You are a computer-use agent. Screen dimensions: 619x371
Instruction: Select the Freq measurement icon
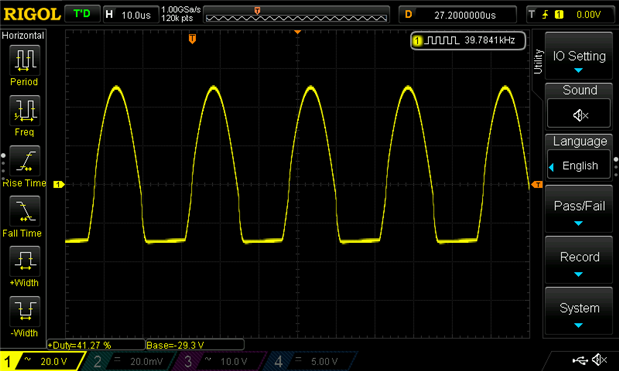coord(24,110)
